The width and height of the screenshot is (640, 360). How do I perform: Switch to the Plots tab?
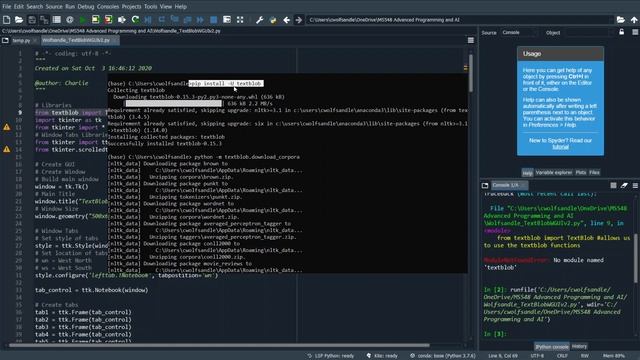coord(580,173)
